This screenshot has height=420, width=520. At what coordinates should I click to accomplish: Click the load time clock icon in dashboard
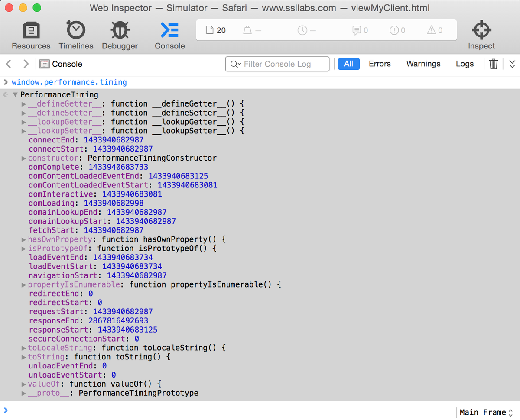click(302, 30)
